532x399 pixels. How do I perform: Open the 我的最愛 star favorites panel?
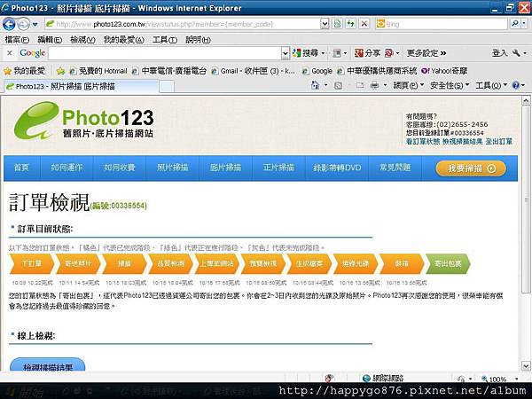coord(24,71)
